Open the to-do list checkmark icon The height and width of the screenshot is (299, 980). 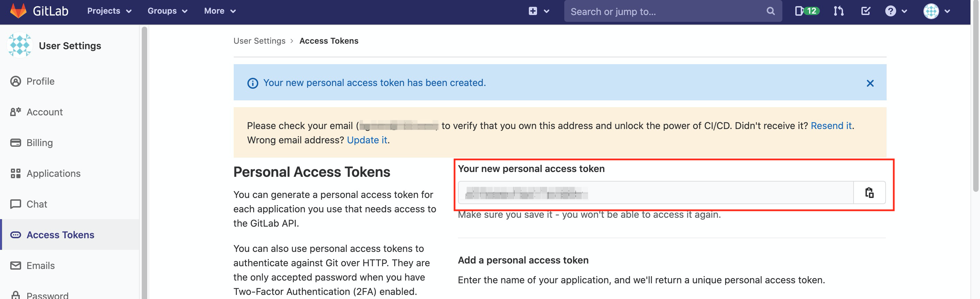(x=866, y=11)
